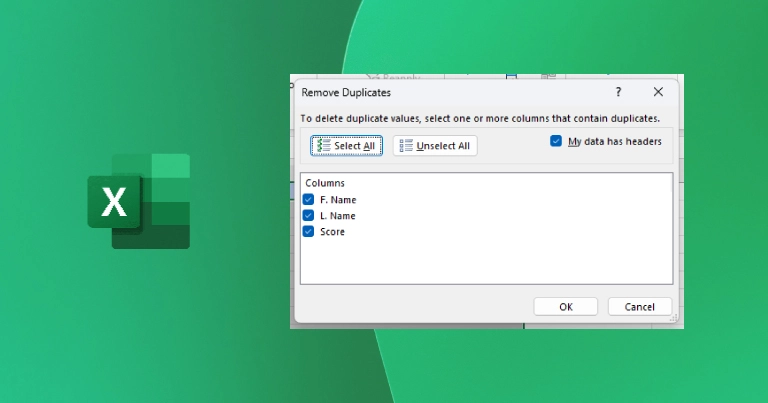
Task: Uncheck the L. Name column checkbox
Action: point(308,216)
